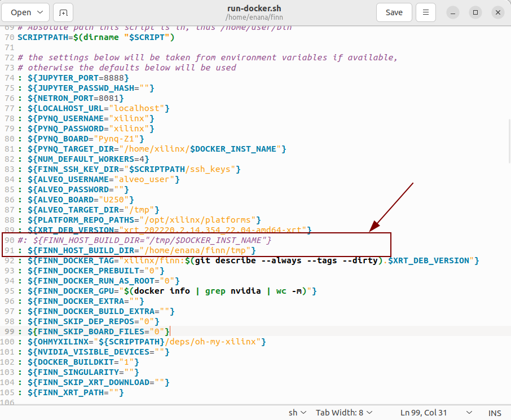The height and width of the screenshot is (420, 511).
Task: Create a new document tab
Action: [63, 12]
